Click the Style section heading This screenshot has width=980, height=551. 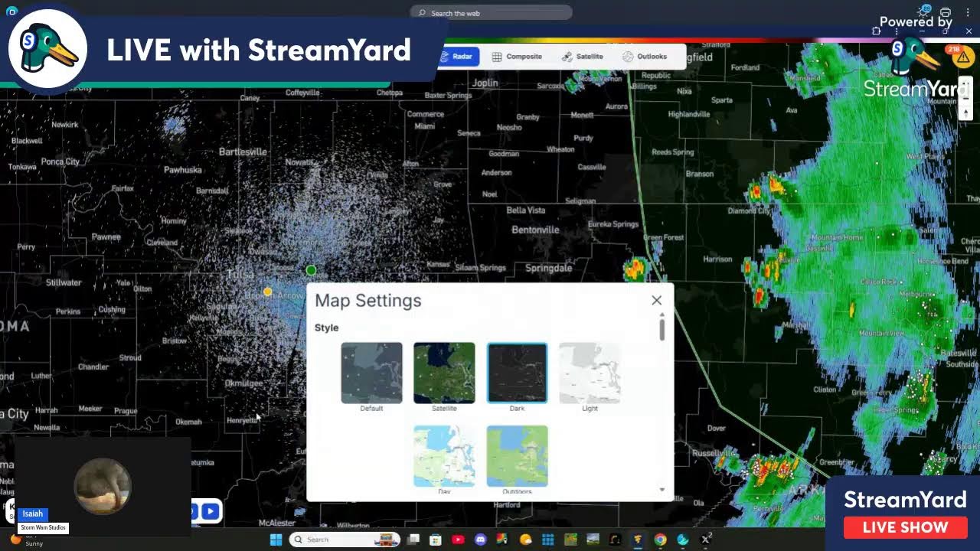(x=326, y=328)
